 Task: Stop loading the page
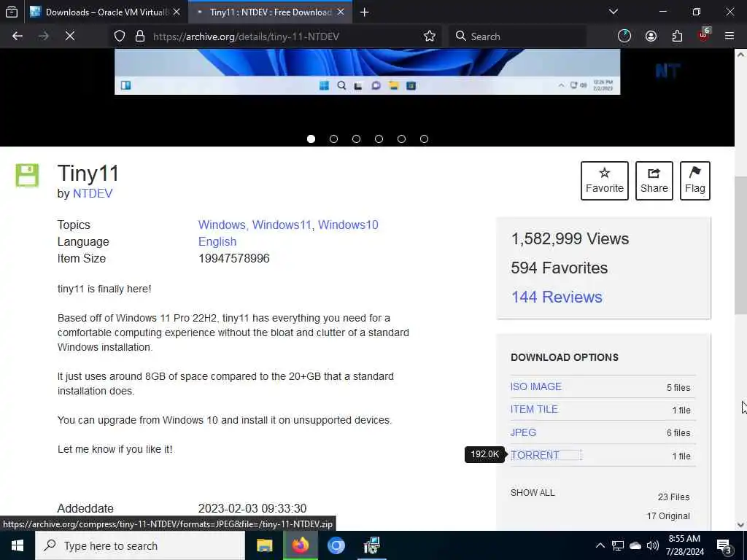(x=69, y=36)
